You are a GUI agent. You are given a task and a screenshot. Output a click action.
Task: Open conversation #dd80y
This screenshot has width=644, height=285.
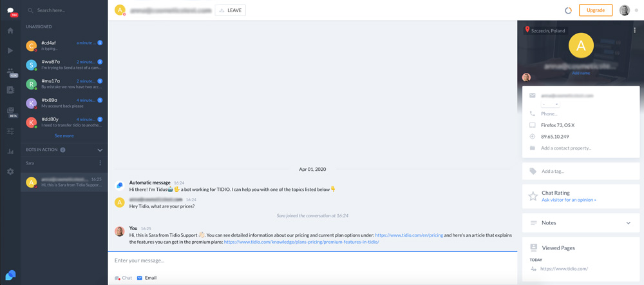[x=64, y=122]
